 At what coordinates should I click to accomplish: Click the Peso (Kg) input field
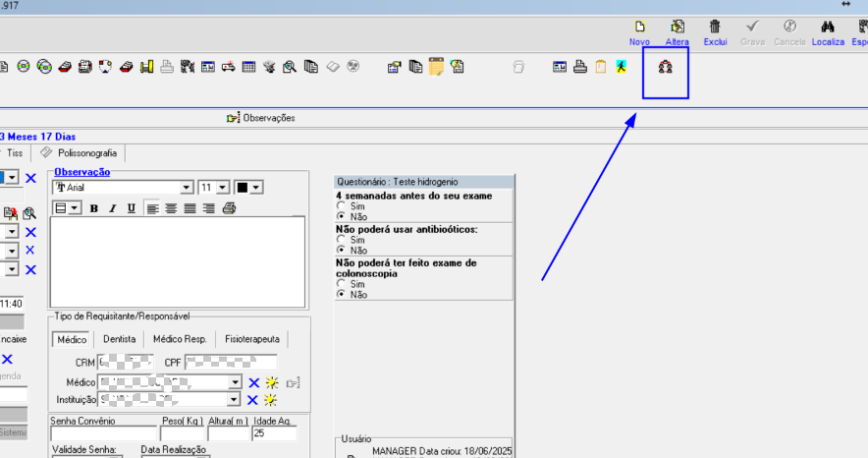[x=182, y=433]
